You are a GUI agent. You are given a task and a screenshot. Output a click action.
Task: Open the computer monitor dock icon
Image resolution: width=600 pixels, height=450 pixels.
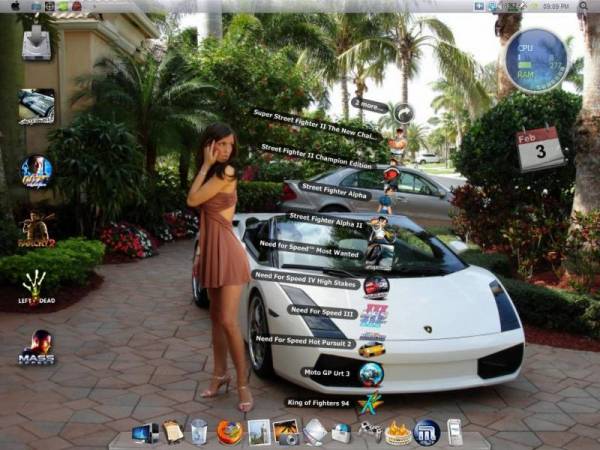click(145, 434)
